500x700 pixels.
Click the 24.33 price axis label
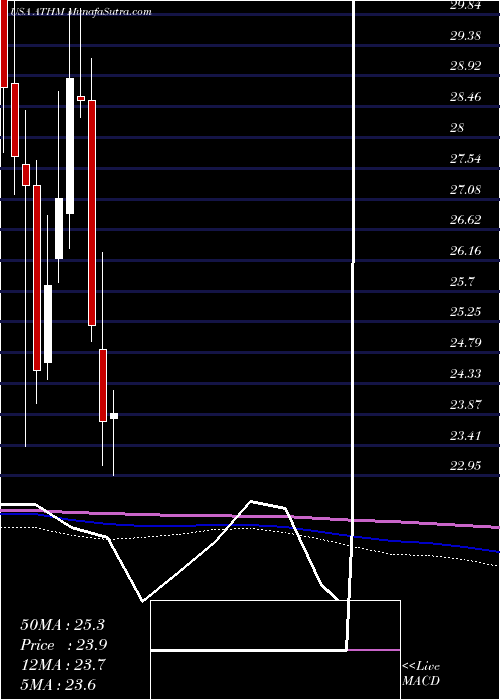click(x=466, y=373)
